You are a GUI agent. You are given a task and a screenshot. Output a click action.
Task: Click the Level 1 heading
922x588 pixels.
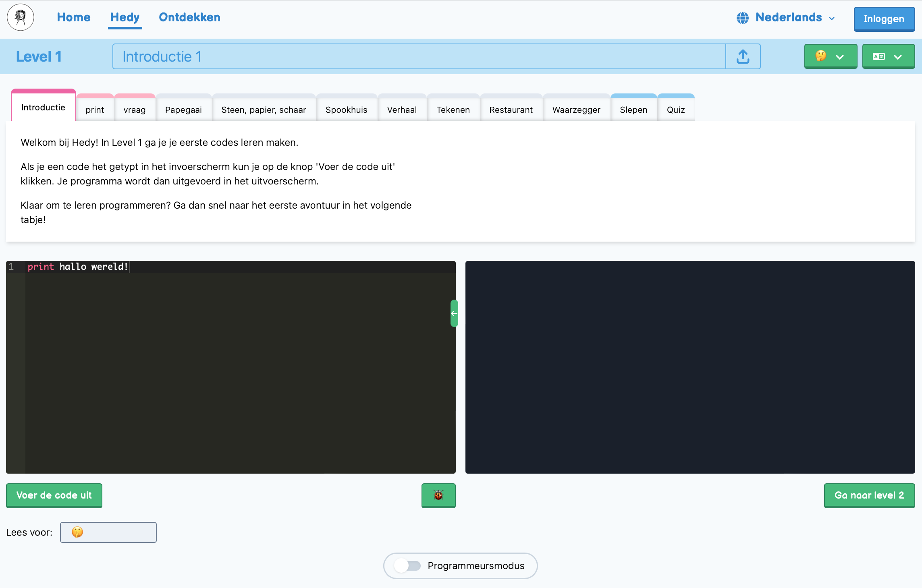click(x=39, y=56)
